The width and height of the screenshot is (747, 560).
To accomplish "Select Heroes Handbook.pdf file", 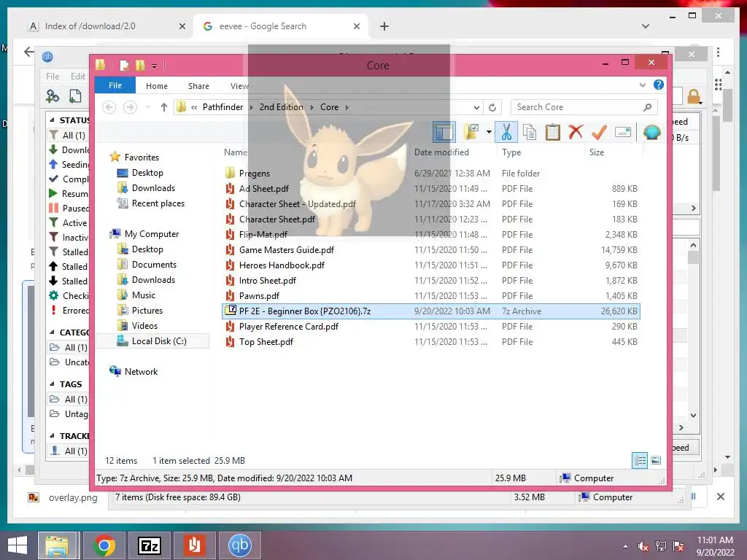I will [x=282, y=265].
